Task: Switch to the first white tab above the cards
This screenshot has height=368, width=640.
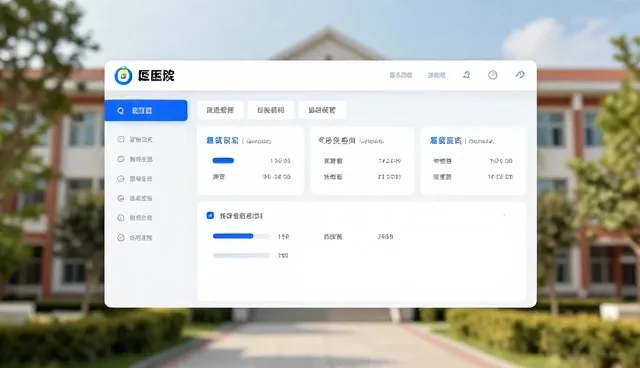Action: tap(220, 110)
